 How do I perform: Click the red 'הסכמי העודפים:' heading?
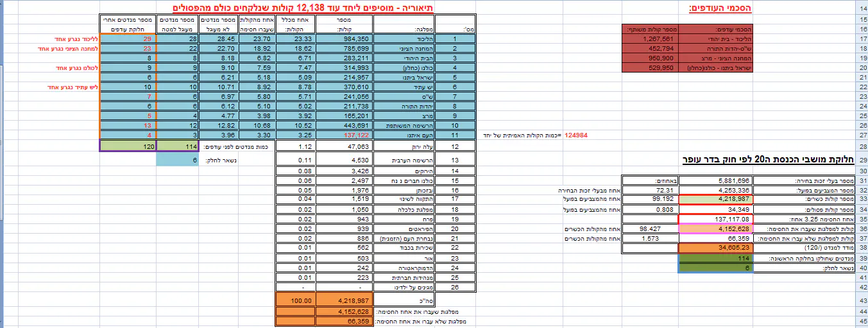coord(721,8)
